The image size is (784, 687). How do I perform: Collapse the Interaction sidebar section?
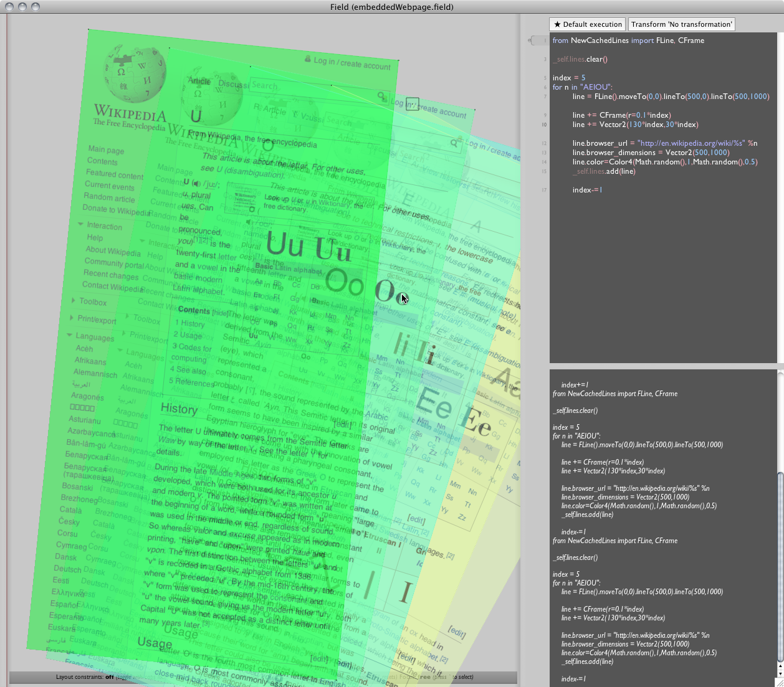pyautogui.click(x=80, y=224)
